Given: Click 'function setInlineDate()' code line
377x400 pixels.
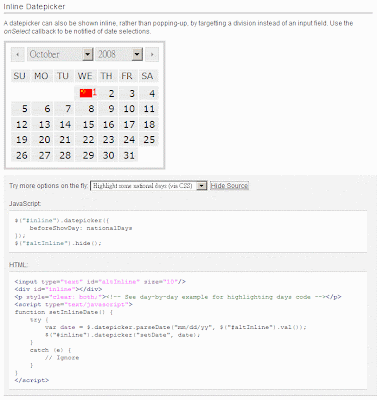Looking at the screenshot, I should coord(64,312).
